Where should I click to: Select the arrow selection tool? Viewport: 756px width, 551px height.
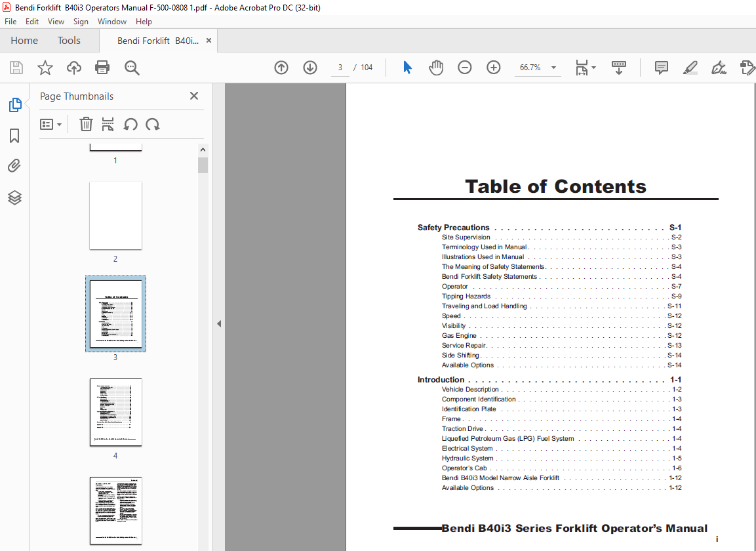(x=407, y=68)
